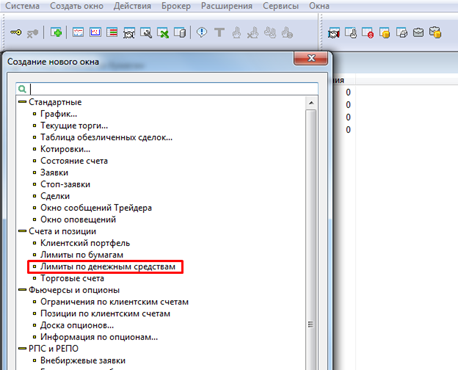458x370 pixels.
Task: Select Ограничения по клиентским счетам item
Action: [114, 302]
